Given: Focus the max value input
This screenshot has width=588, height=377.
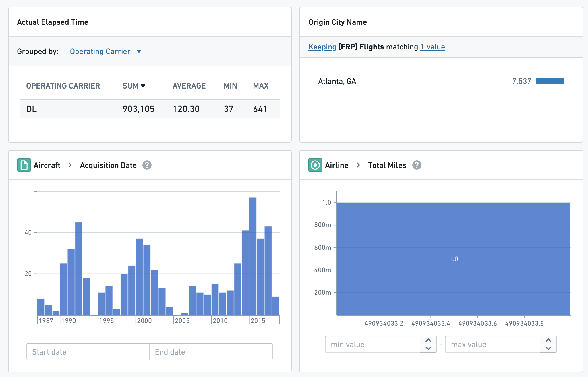Looking at the screenshot, I should pyautogui.click(x=493, y=344).
